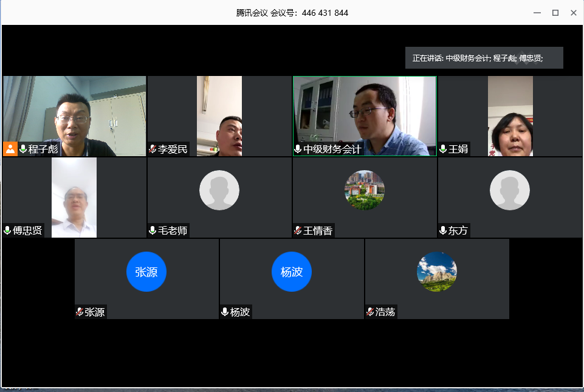Click the microphone icon for 中级财务会计

(298, 149)
